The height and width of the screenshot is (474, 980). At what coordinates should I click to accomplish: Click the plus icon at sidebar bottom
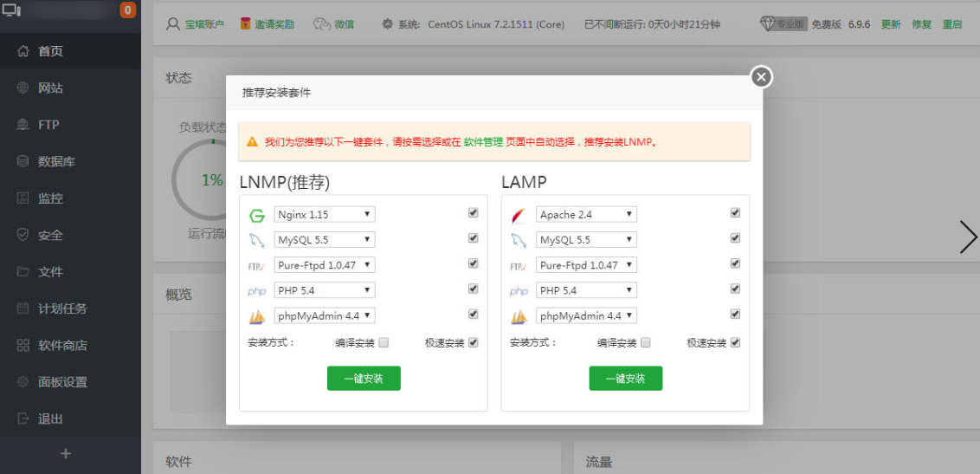tap(66, 454)
